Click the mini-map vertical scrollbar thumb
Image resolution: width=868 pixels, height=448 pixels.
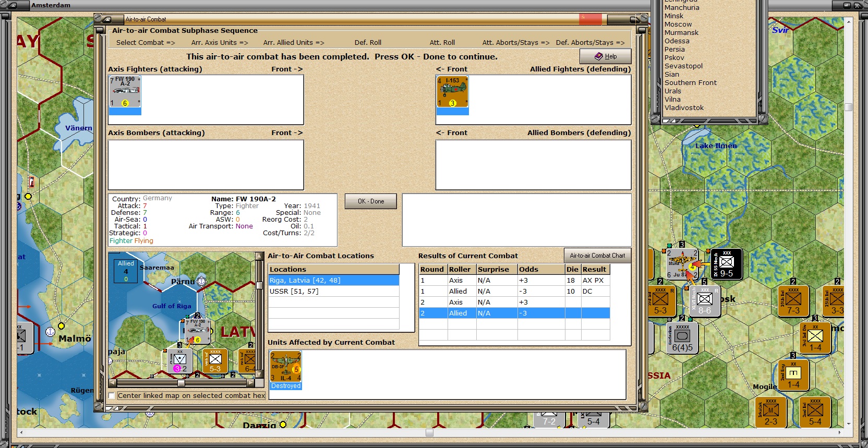(259, 285)
